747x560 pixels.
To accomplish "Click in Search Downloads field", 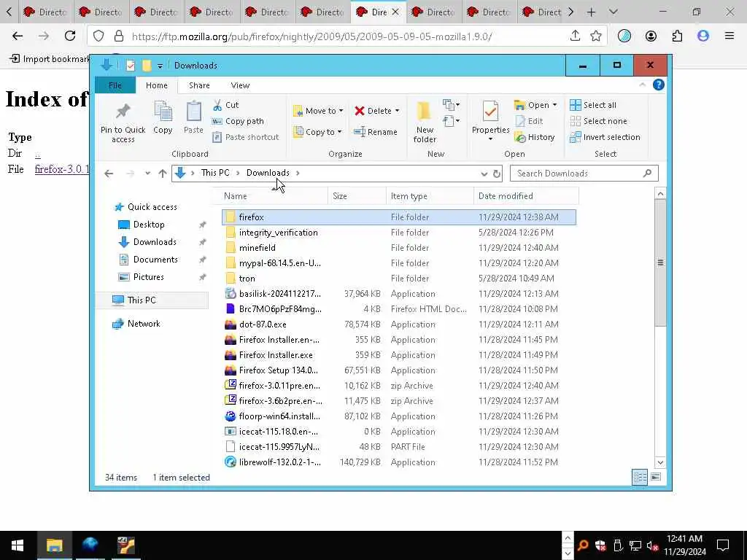I will 584,174.
